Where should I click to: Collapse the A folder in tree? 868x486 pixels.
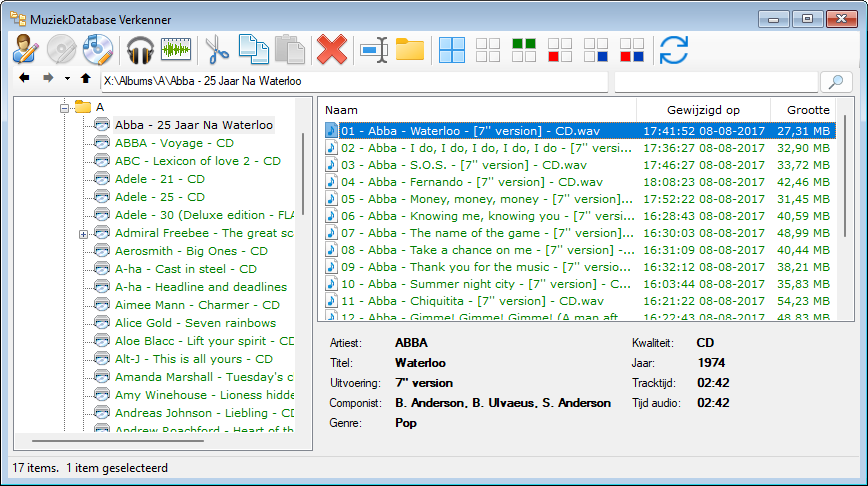pyautogui.click(x=64, y=108)
